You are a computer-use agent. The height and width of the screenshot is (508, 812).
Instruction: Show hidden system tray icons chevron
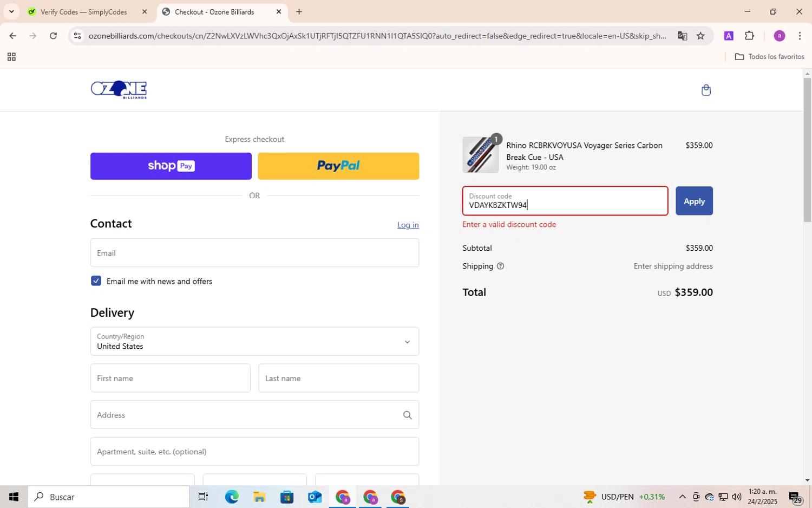click(x=682, y=497)
